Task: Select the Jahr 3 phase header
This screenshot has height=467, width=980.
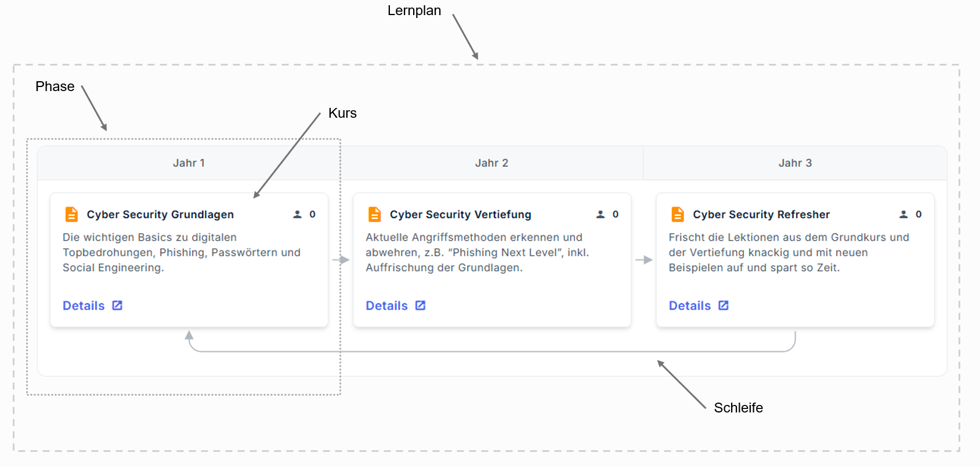Action: point(795,163)
